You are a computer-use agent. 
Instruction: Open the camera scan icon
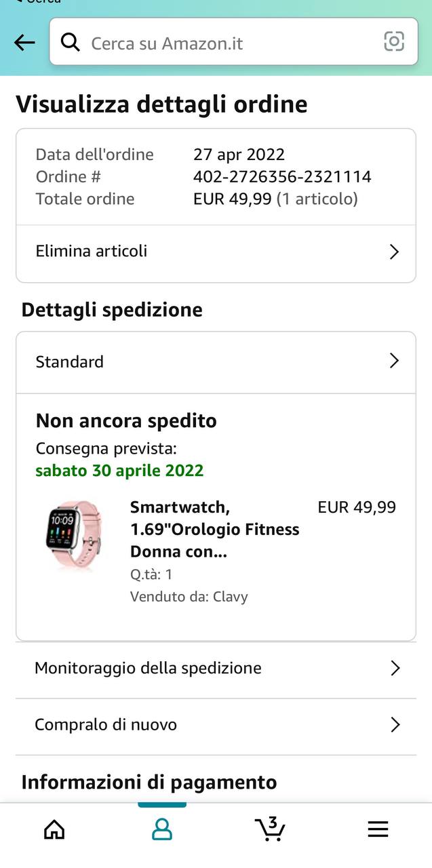click(x=394, y=41)
